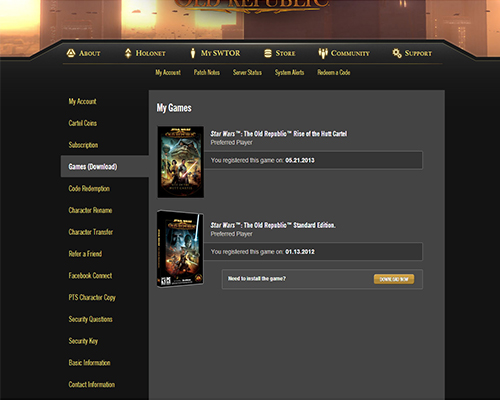This screenshot has width=500, height=400.
Task: Go to Character Transfer sidebar item
Action: tap(91, 232)
